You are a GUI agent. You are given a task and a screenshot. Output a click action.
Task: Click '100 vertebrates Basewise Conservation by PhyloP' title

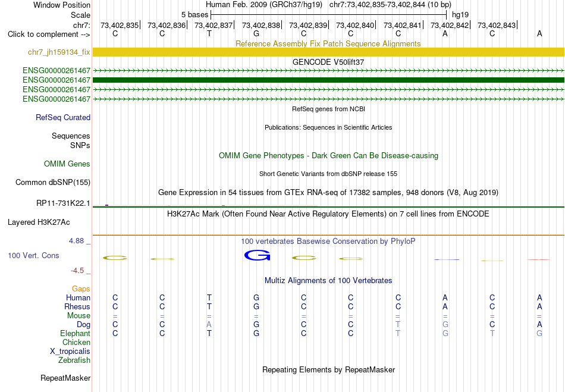coord(328,242)
